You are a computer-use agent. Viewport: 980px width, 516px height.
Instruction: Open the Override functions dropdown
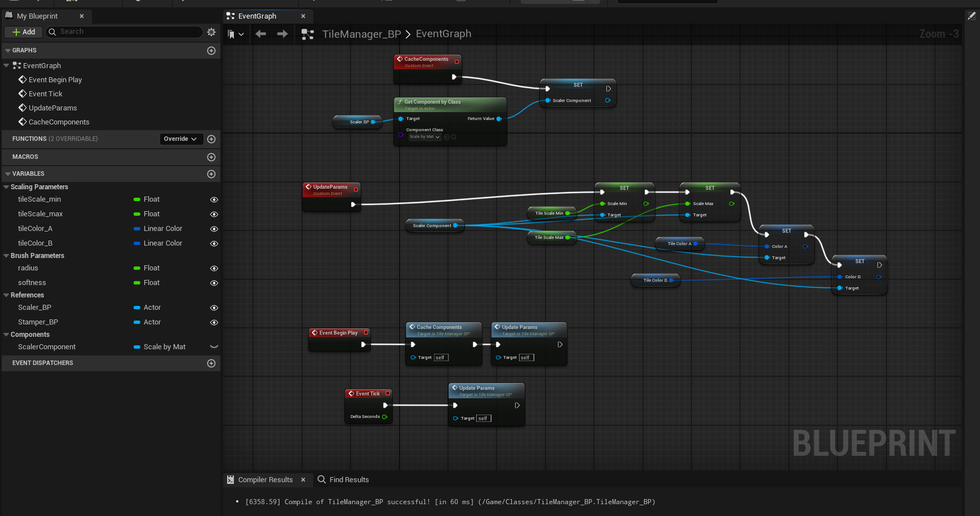click(x=180, y=139)
